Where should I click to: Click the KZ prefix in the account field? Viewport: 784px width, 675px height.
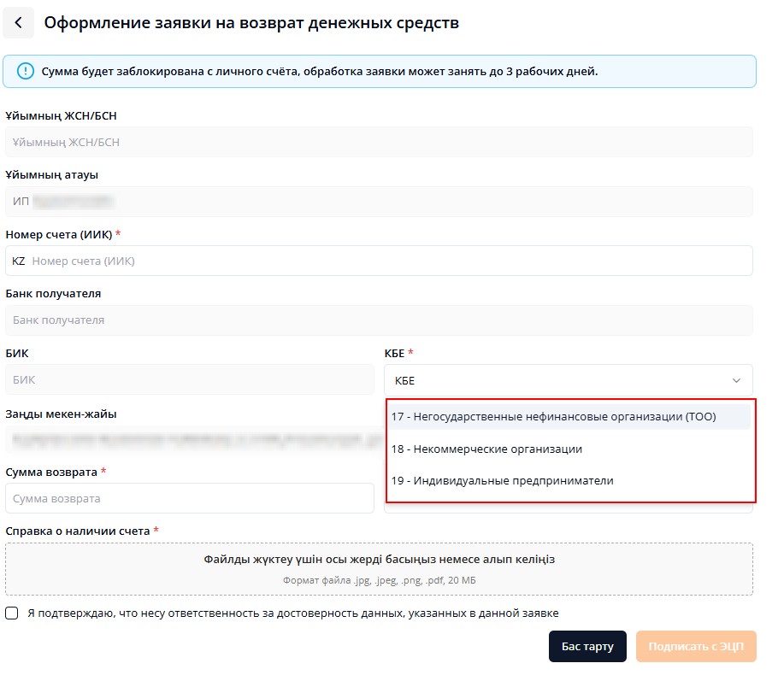tap(19, 261)
